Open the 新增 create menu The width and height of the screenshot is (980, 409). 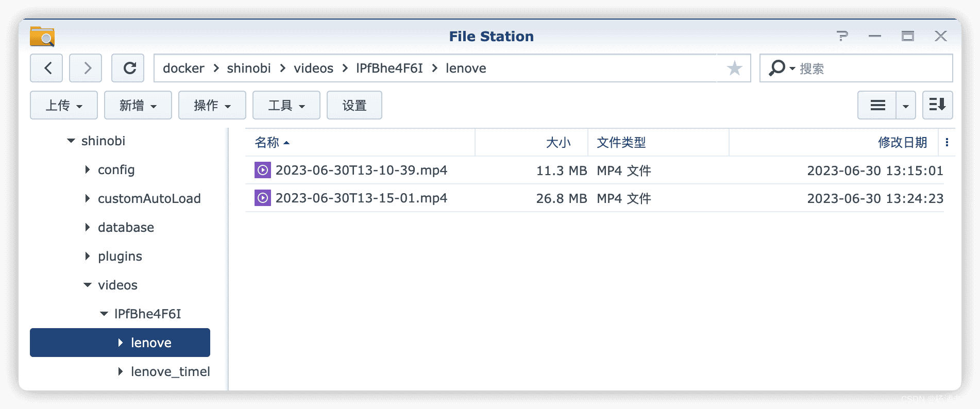138,105
